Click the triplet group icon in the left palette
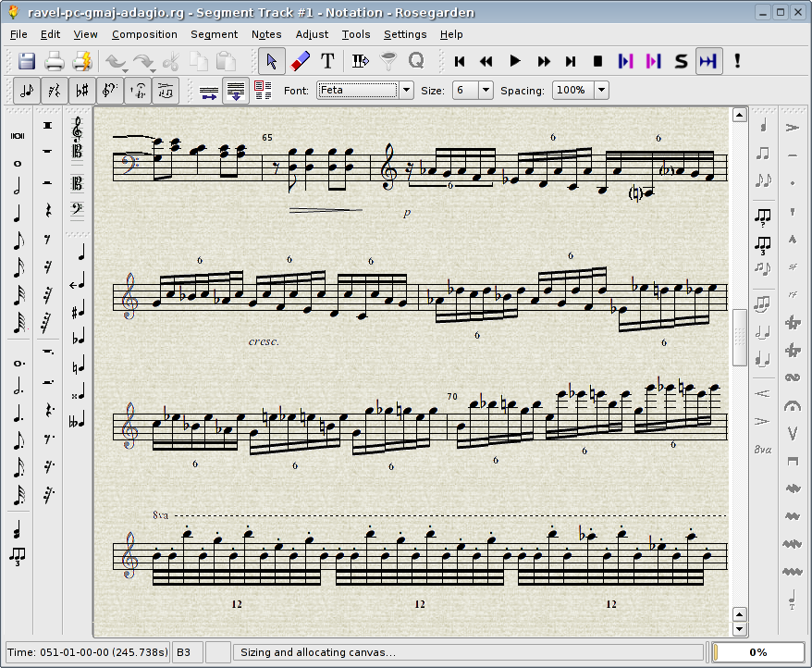 [18, 557]
